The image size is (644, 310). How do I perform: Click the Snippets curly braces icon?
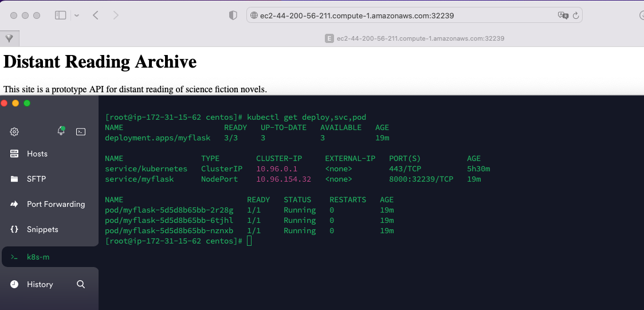point(14,230)
